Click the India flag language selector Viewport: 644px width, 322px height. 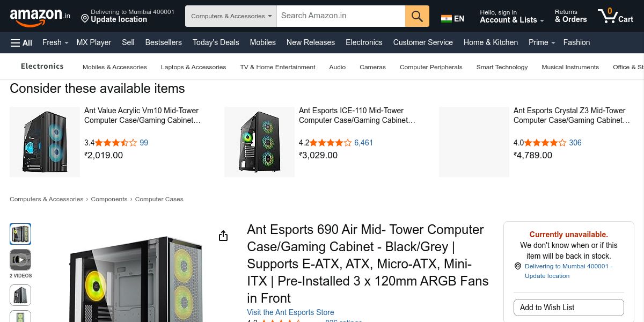(x=452, y=19)
